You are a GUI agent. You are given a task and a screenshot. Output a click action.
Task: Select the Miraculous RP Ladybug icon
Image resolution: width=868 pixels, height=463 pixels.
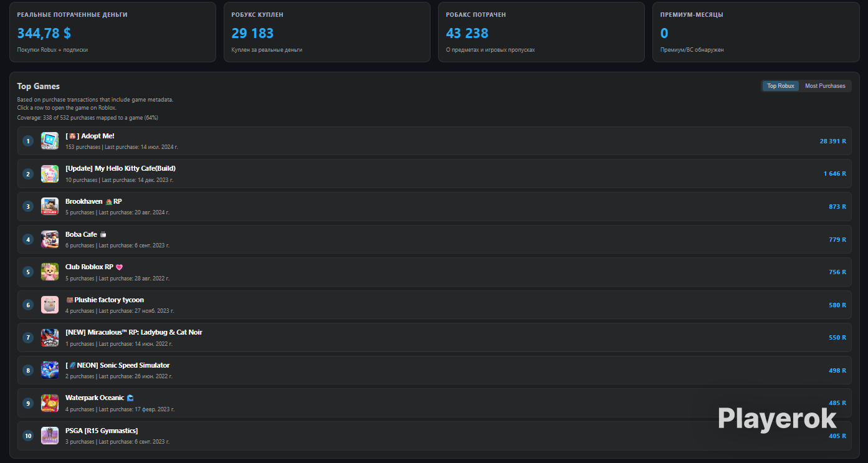point(50,337)
